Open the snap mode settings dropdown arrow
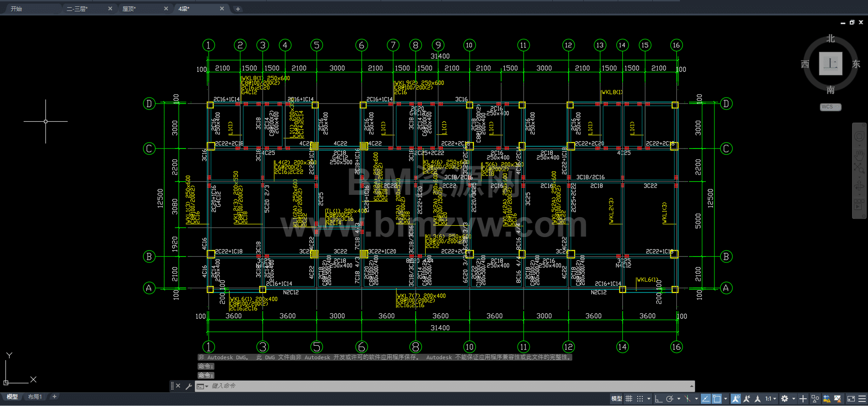868x406 pixels. [x=649, y=399]
